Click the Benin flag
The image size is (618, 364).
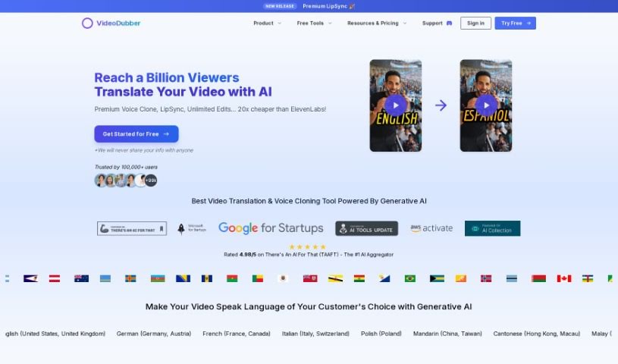258,278
